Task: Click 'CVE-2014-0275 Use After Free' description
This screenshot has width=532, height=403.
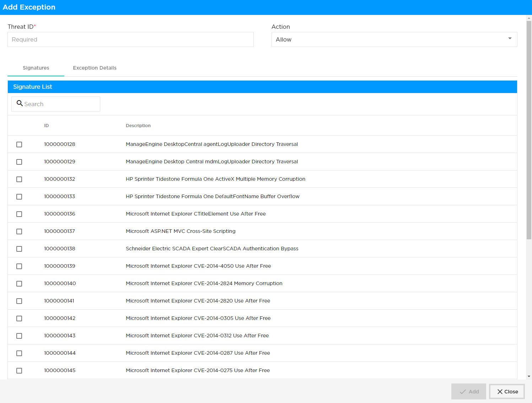Action: tap(198, 370)
